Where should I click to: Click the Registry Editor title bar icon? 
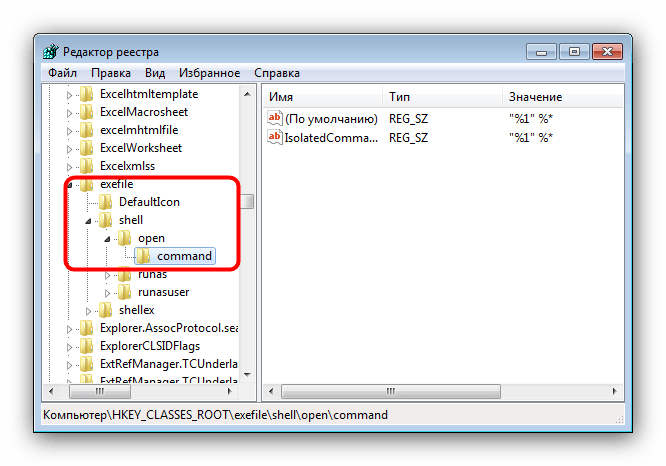tap(51, 51)
